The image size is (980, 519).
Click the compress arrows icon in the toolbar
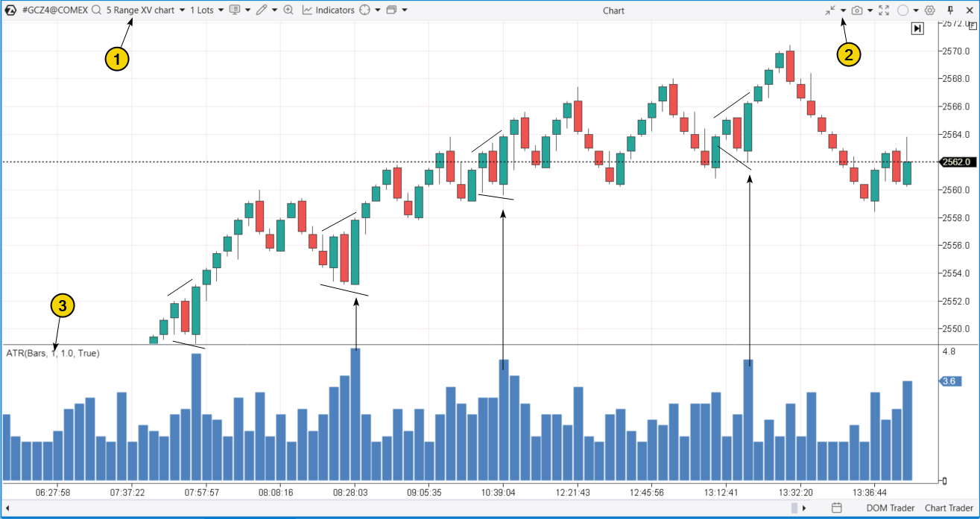831,10
